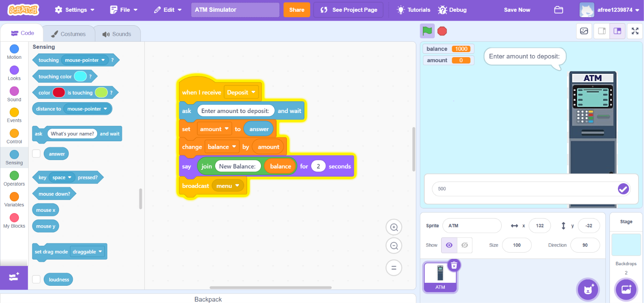The image size is (644, 303).
Task: Zoom in on the code workspace
Action: [394, 227]
